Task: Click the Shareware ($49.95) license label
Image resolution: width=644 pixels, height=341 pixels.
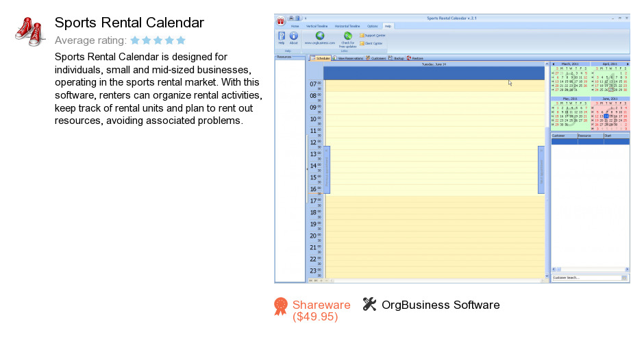Action: tap(321, 311)
